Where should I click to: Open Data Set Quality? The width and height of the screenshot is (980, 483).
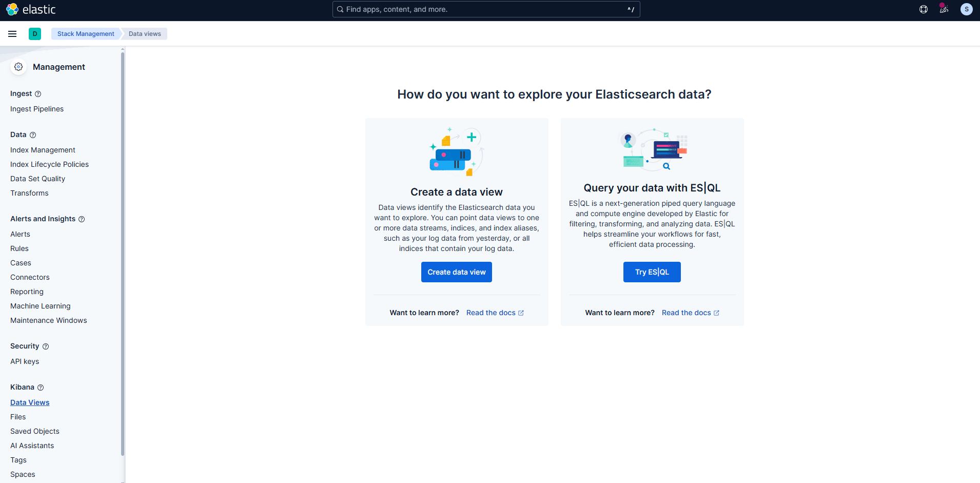(x=37, y=179)
